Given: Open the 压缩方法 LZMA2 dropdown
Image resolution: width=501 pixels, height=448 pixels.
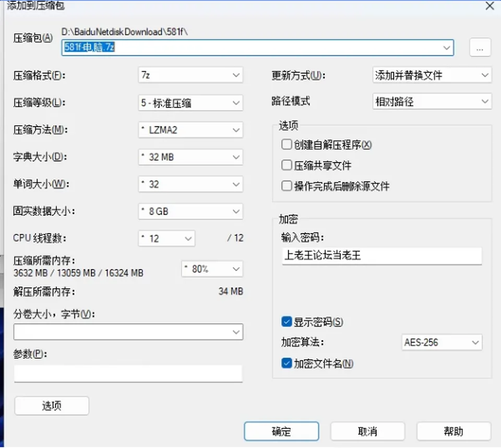Looking at the screenshot, I should point(190,130).
